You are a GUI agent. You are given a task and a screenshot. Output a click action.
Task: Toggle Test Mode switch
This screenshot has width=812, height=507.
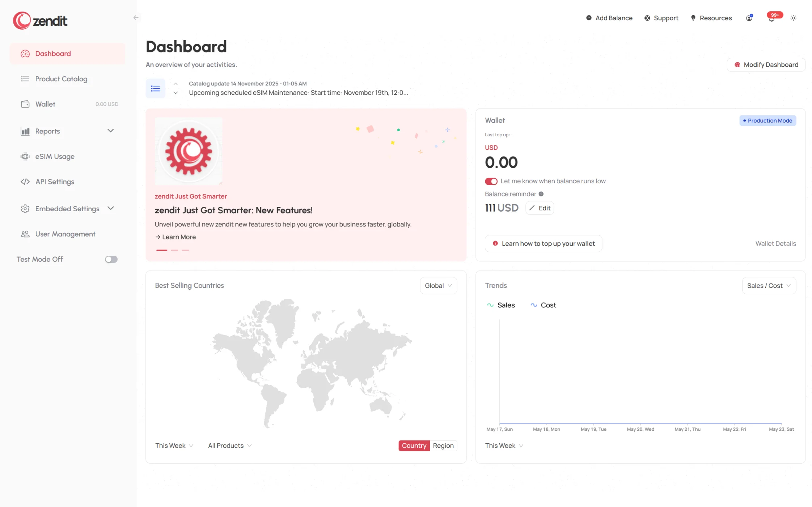click(x=111, y=259)
